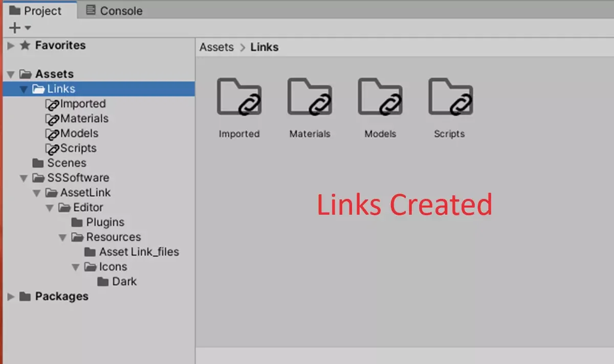The width and height of the screenshot is (614, 364).
Task: Select the Asset Link_files row
Action: [99, 252]
